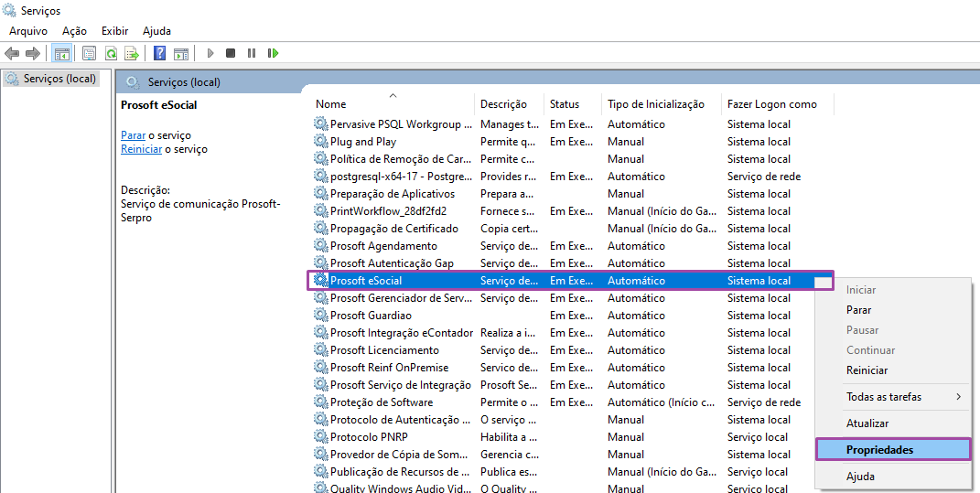Open the Ajuda menu in menu bar
Screen dimensions: 980x493
click(156, 30)
